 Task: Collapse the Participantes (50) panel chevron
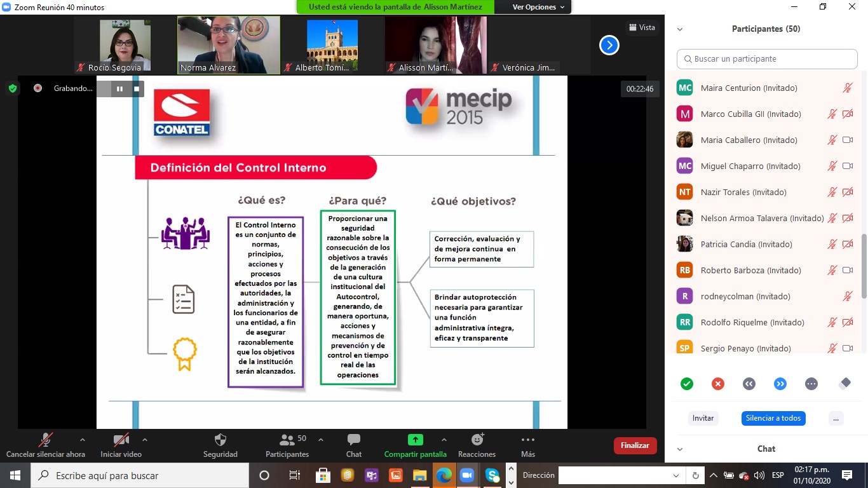[680, 29]
